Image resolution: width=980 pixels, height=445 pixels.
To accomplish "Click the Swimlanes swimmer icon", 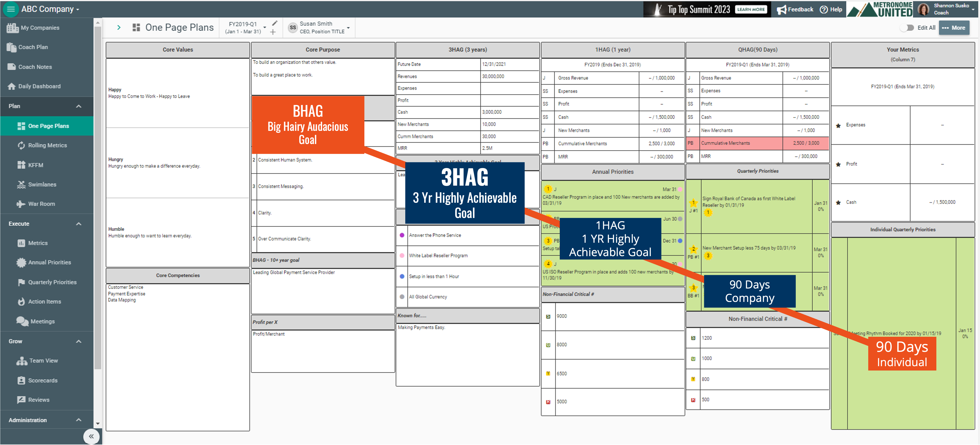I will point(21,184).
